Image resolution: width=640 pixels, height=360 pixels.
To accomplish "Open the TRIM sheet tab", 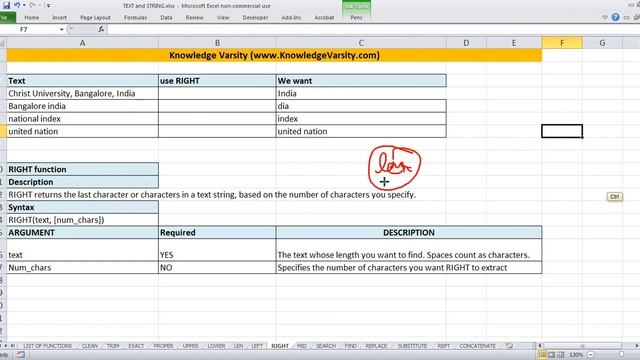I will (x=113, y=346).
